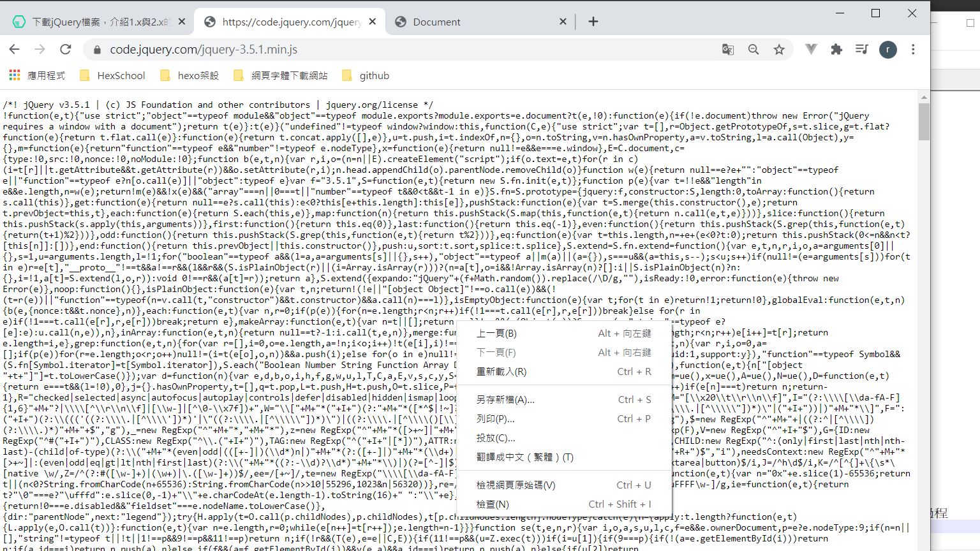Choose 重新載入(R) in the context menu
Viewport: 980px width, 551px height.
tap(564, 371)
